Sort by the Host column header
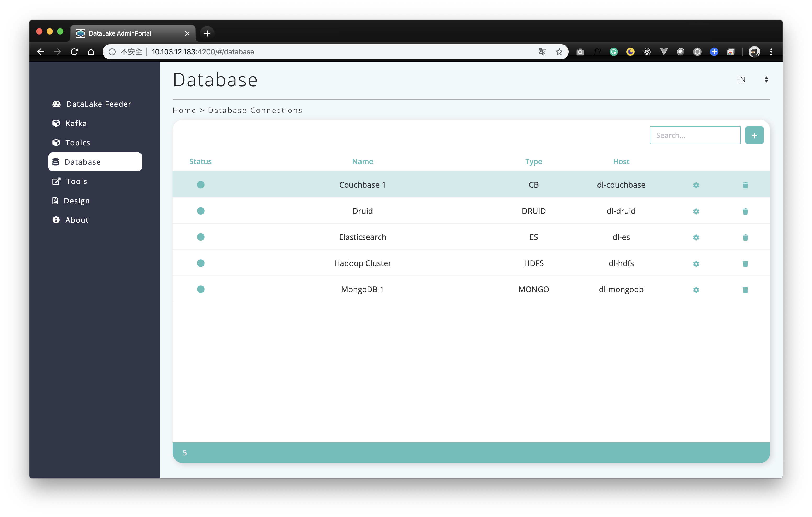 [x=621, y=162]
